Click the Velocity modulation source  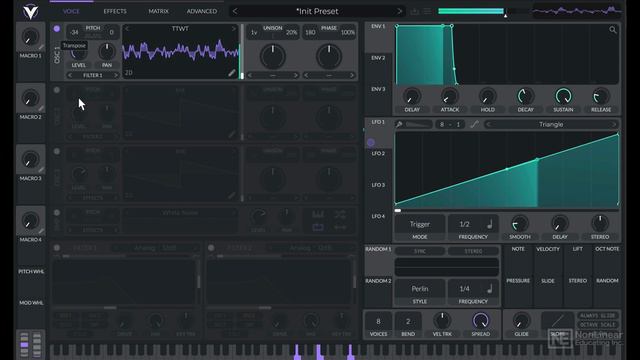point(548,249)
